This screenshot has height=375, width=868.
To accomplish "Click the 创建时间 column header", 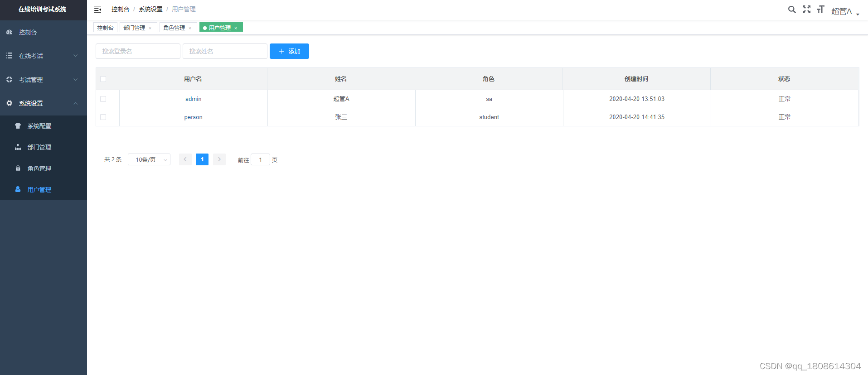I will [x=636, y=79].
